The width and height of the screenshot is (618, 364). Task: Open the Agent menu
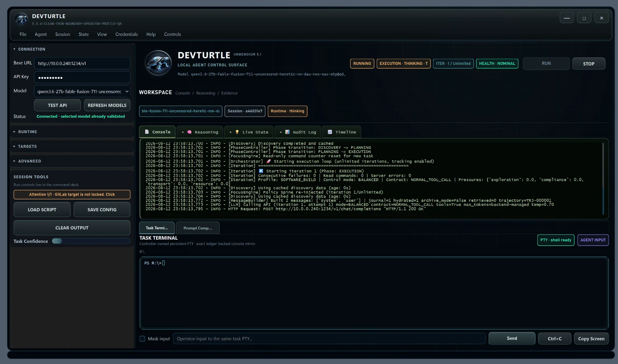point(41,34)
